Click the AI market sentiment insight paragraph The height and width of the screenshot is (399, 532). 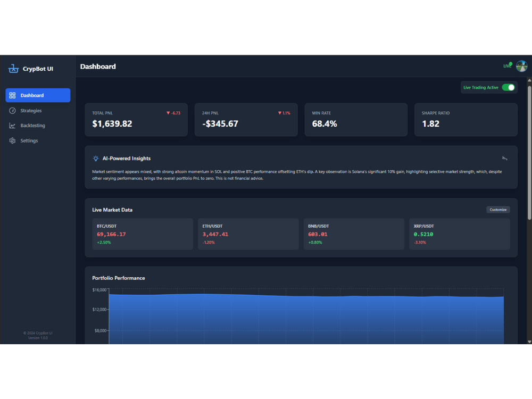click(x=297, y=175)
